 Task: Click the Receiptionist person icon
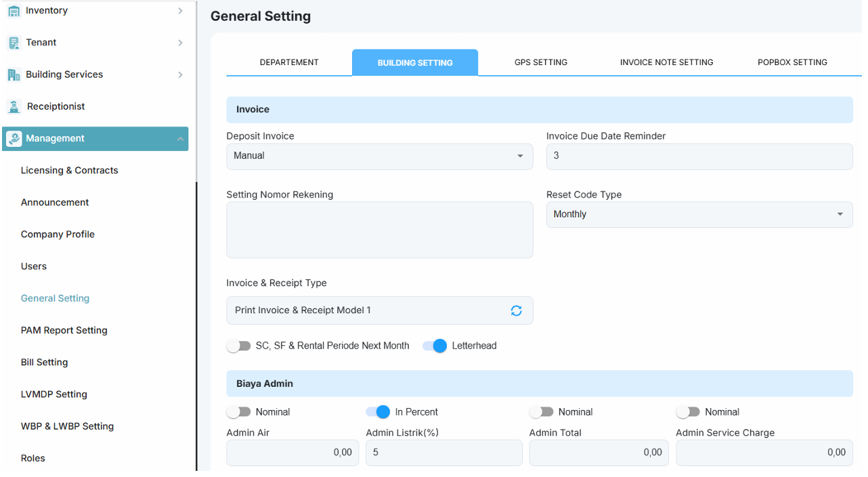pyautogui.click(x=14, y=106)
